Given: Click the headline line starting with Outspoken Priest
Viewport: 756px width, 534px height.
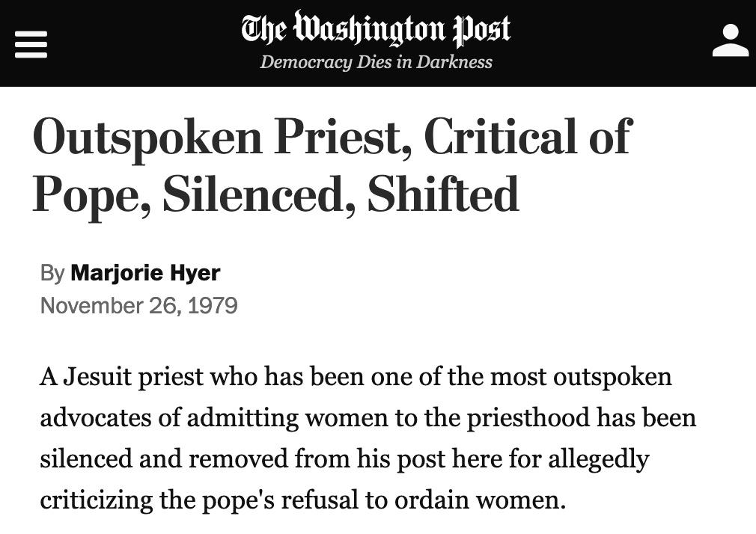Looking at the screenshot, I should 332,138.
